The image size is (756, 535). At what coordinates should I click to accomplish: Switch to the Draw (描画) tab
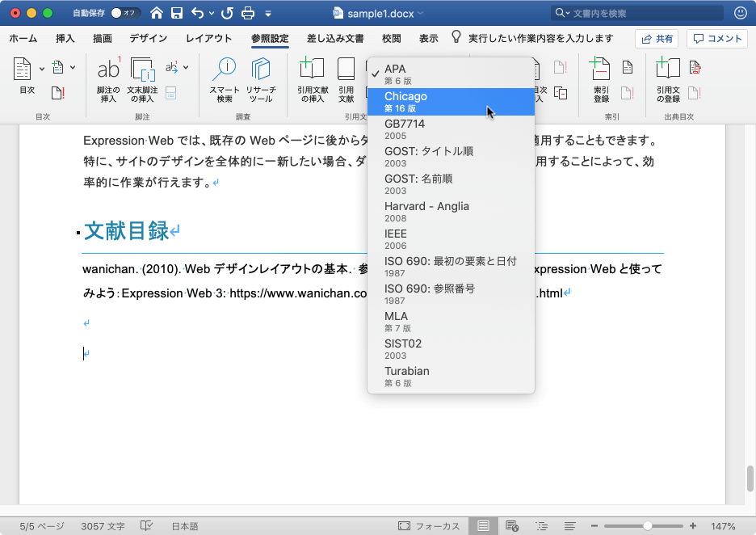click(x=103, y=38)
